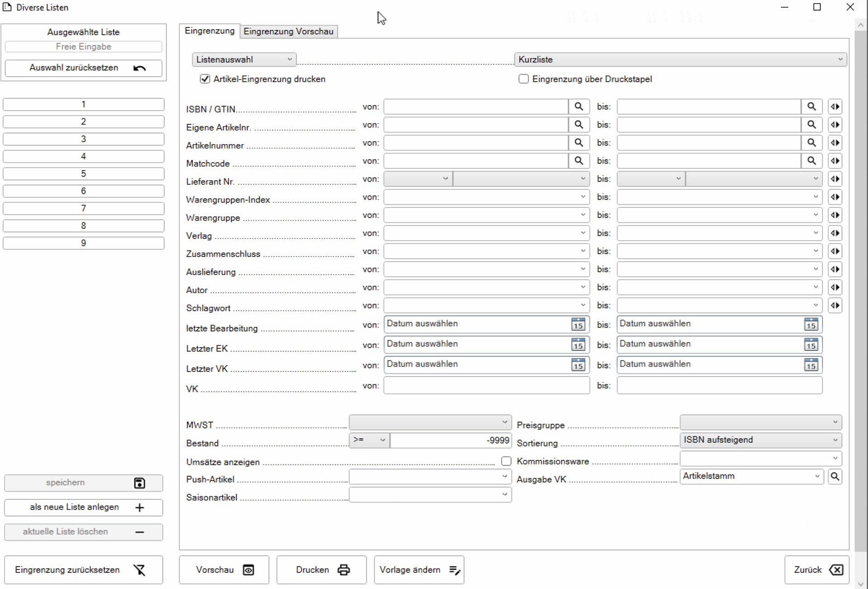Open Warengruppe 'von' dropdown
Image resolution: width=868 pixels, height=589 pixels.
(486, 215)
